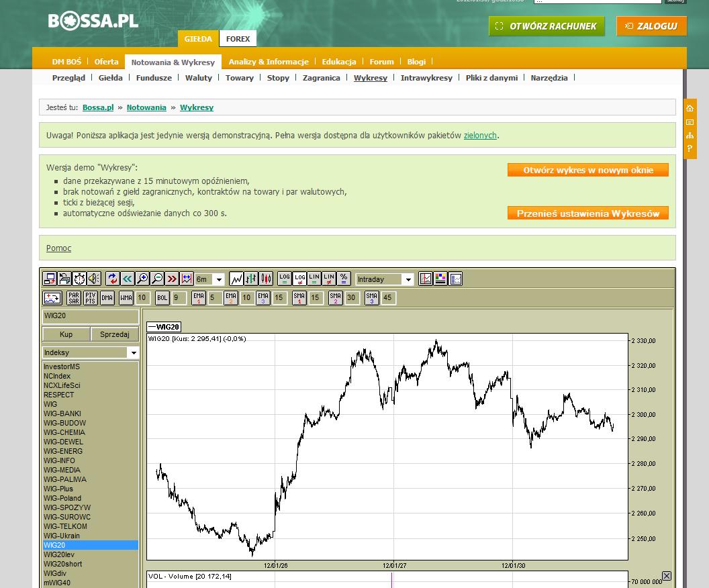Image resolution: width=709 pixels, height=588 pixels.
Task: Open the Analizy & Informacje menu
Action: click(x=269, y=62)
